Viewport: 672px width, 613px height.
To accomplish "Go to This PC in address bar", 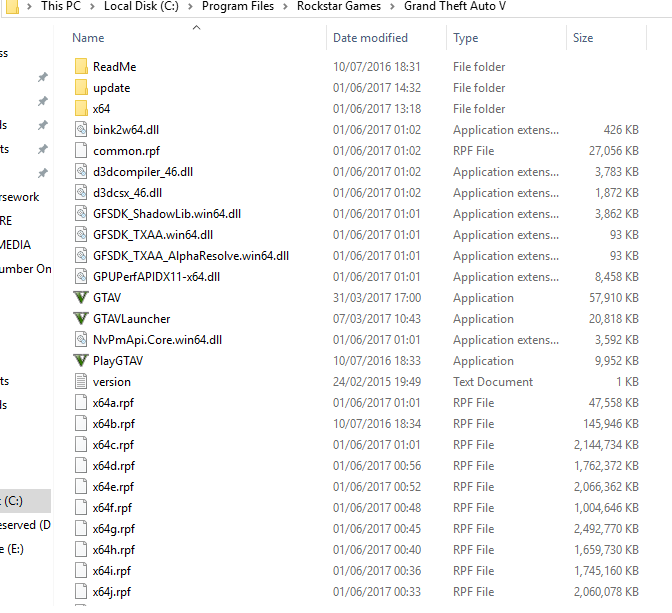I will pyautogui.click(x=61, y=6).
